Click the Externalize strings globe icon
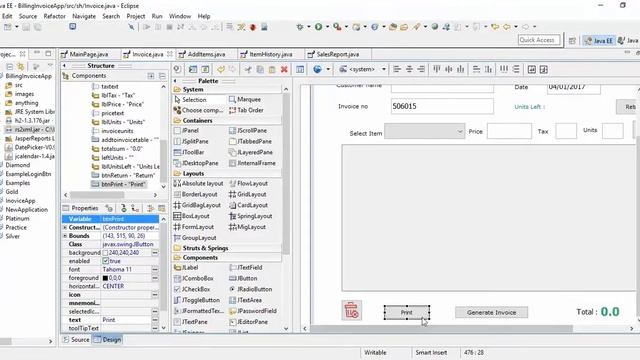This screenshot has height=360, width=640. coord(317,69)
